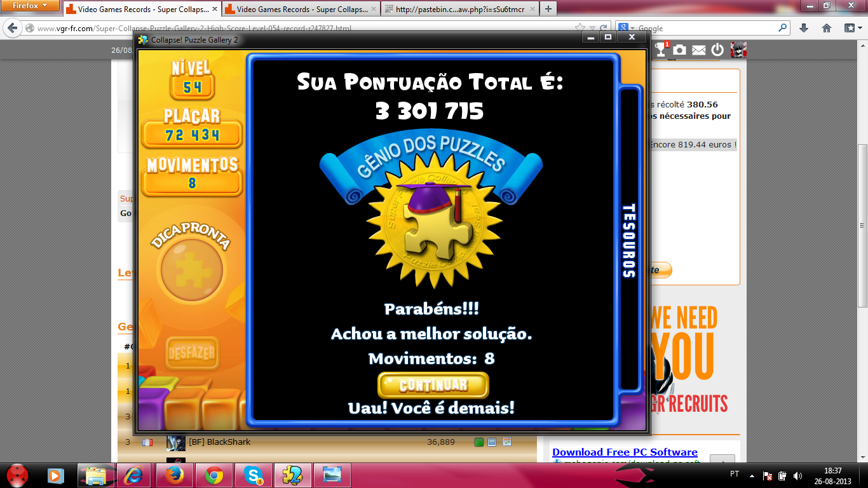The height and width of the screenshot is (488, 868).
Task: Click the volume icon in system tray
Action: 797,475
